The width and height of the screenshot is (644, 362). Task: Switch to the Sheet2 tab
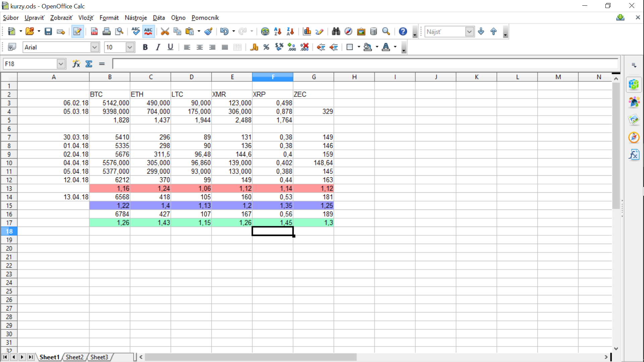pos(74,357)
